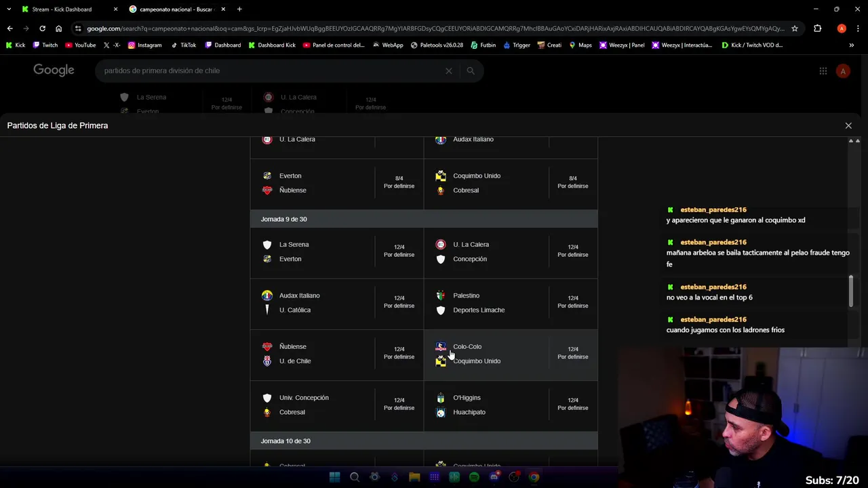Bookmark this page with the star icon
This screenshot has width=868, height=488.
[795, 28]
